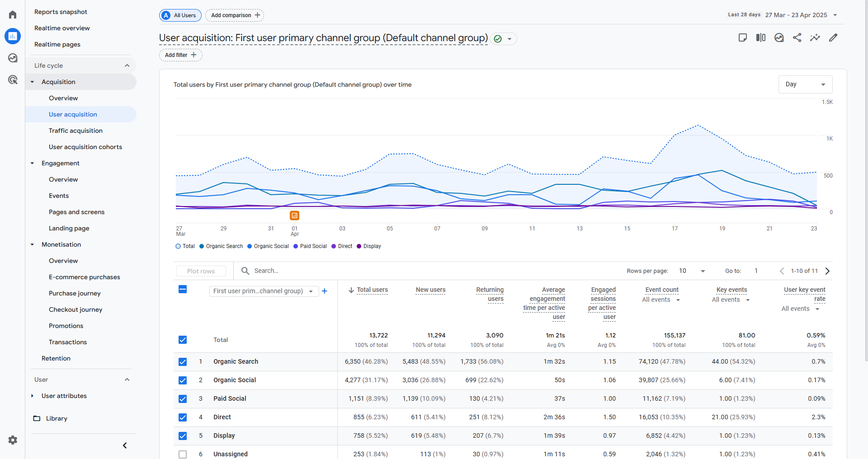The image size is (868, 459).
Task: Click the Edit comparisons columns icon
Action: coord(761,38)
